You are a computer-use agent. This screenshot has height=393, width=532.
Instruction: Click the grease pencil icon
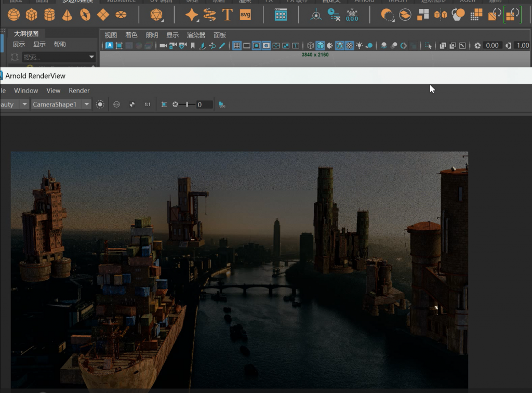[222, 45]
